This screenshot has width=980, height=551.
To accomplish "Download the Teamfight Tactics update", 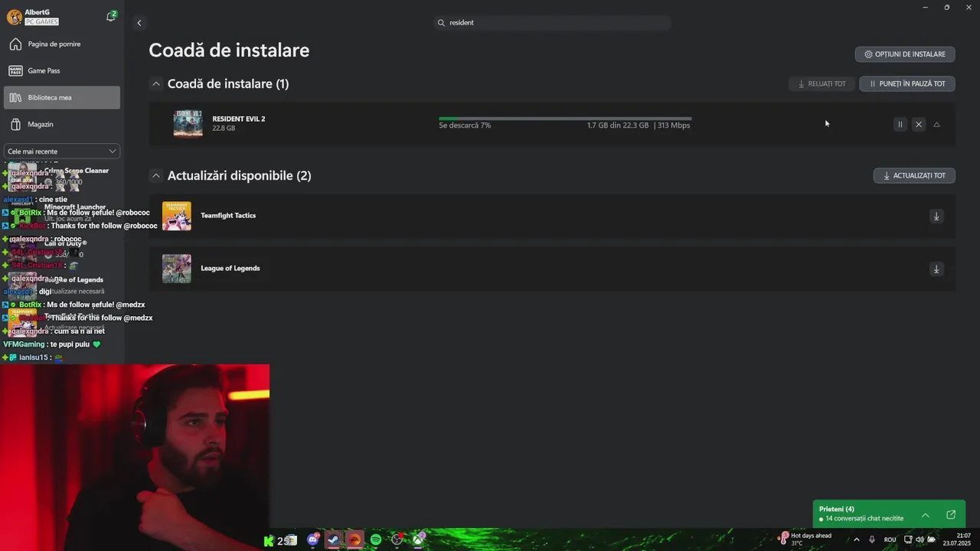I will pyautogui.click(x=936, y=217).
